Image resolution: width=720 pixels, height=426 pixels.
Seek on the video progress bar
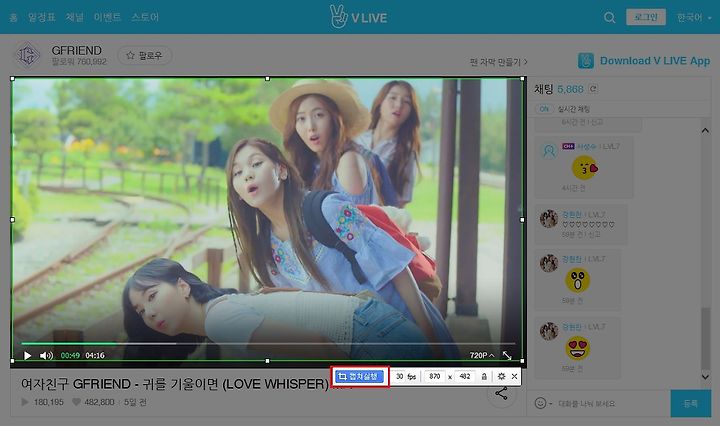tap(268, 343)
